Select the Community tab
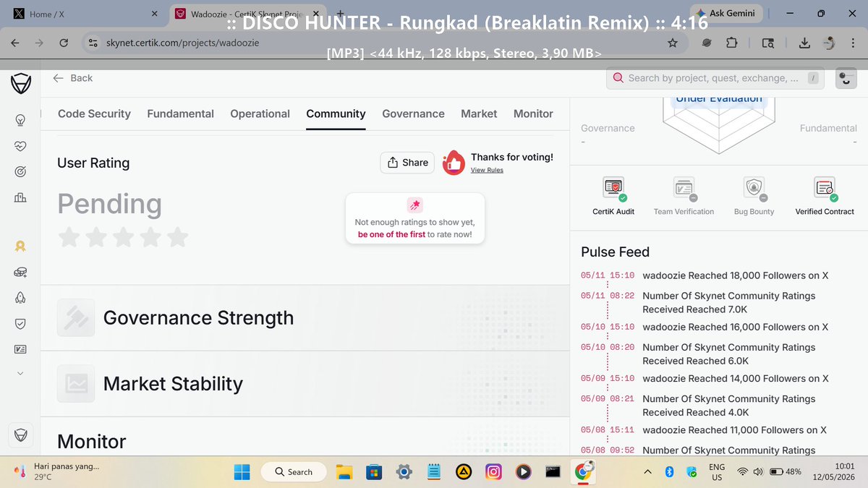 click(x=336, y=114)
